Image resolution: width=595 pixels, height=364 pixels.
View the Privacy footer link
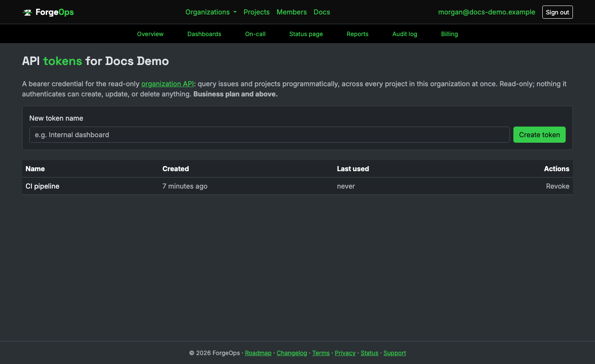pyautogui.click(x=345, y=353)
